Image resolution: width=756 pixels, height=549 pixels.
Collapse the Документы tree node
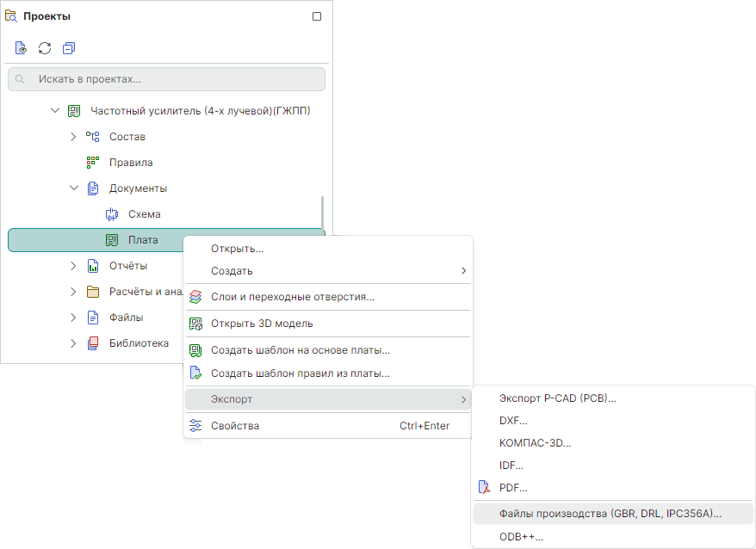(x=74, y=188)
